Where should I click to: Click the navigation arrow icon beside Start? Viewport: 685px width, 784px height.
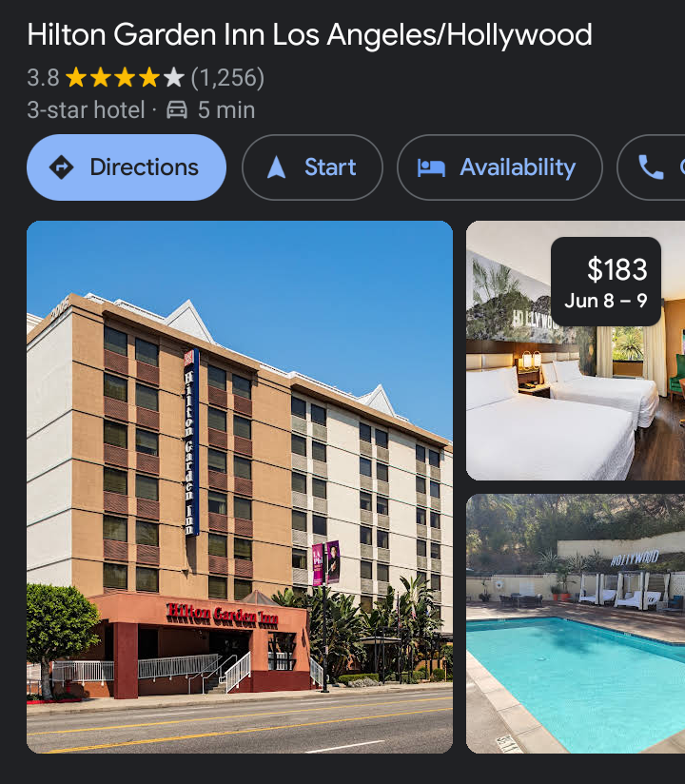tap(276, 167)
